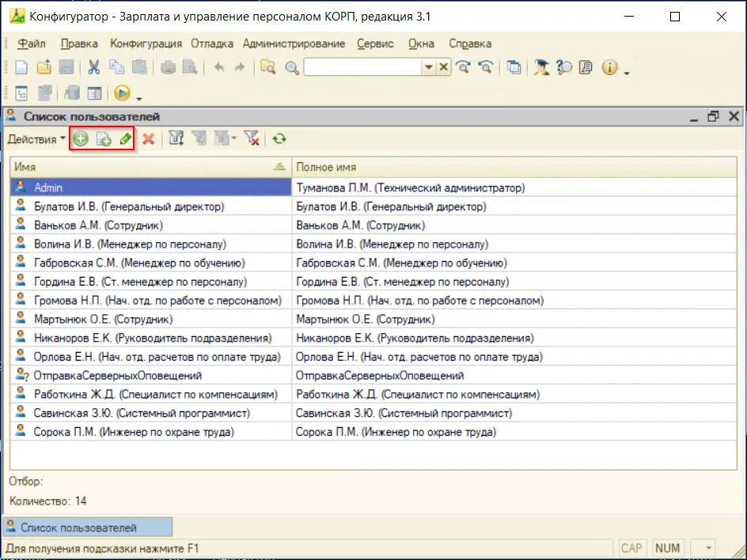Click the red X Delete user icon

pos(148,139)
